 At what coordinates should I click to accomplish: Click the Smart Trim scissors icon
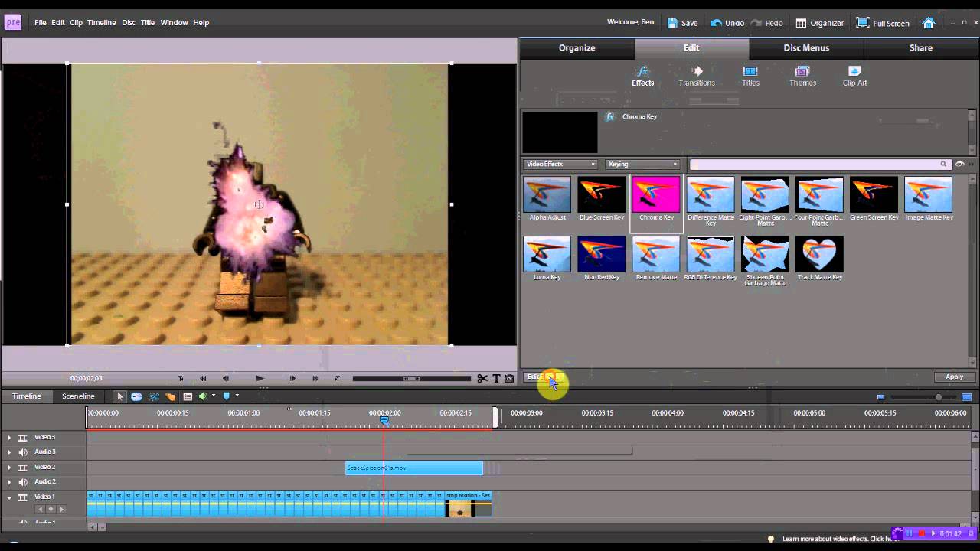pyautogui.click(x=154, y=396)
